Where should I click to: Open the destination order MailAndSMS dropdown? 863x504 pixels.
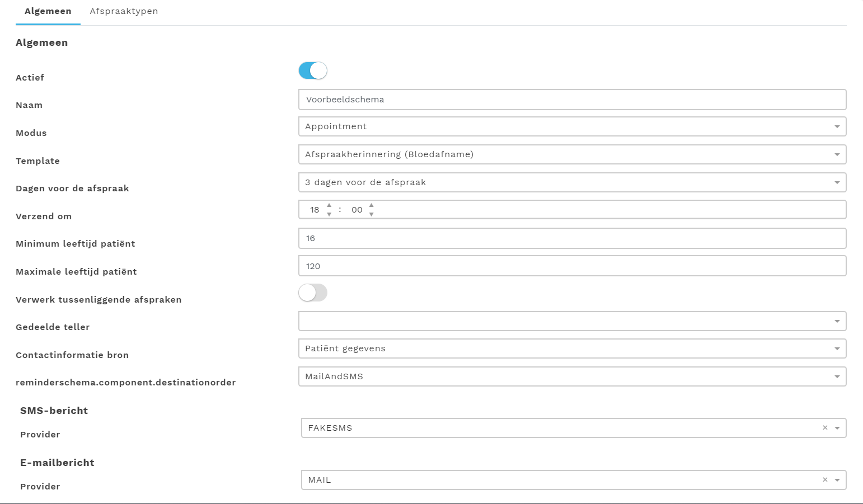[572, 376]
